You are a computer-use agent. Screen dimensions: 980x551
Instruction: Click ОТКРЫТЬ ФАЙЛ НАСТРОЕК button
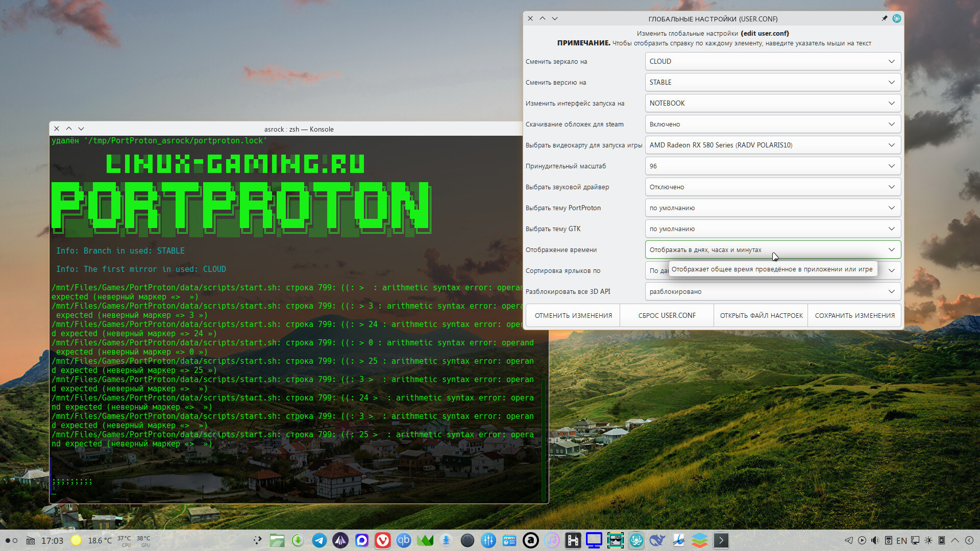coord(761,315)
